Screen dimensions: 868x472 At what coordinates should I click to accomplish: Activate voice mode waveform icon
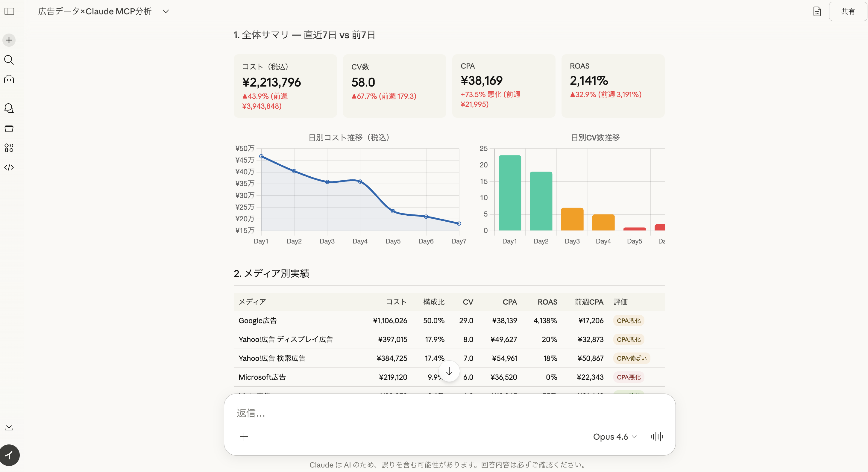pyautogui.click(x=657, y=437)
